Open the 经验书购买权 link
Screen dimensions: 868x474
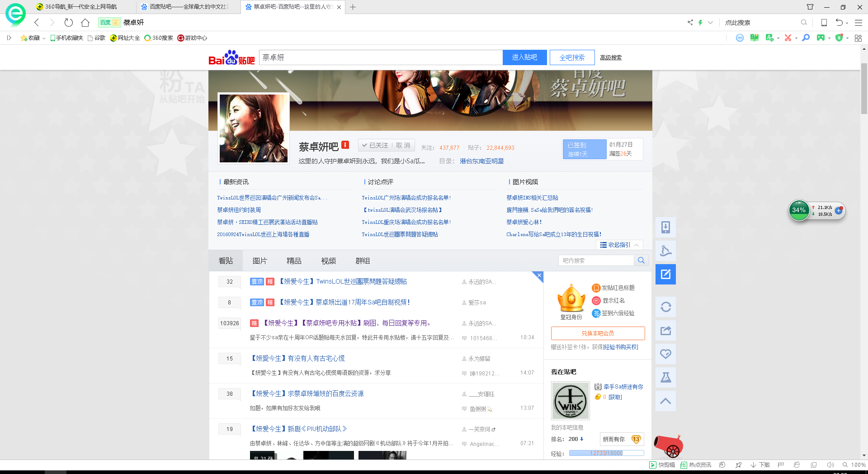[621, 347]
